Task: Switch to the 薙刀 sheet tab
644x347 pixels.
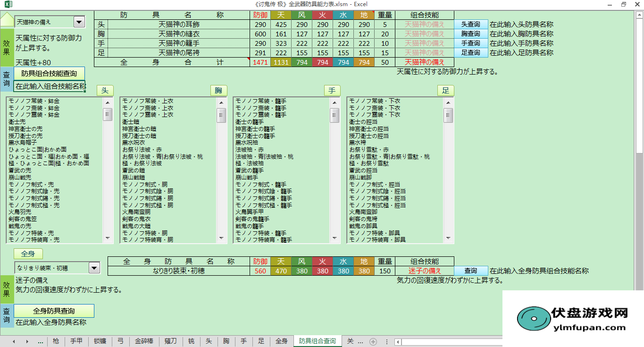Action: (171, 341)
